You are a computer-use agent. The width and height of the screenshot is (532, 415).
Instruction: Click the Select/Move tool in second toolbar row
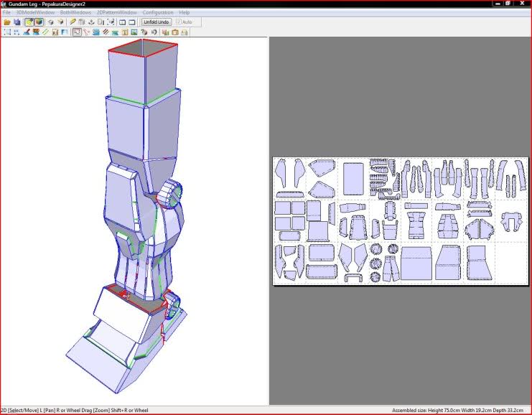point(77,32)
